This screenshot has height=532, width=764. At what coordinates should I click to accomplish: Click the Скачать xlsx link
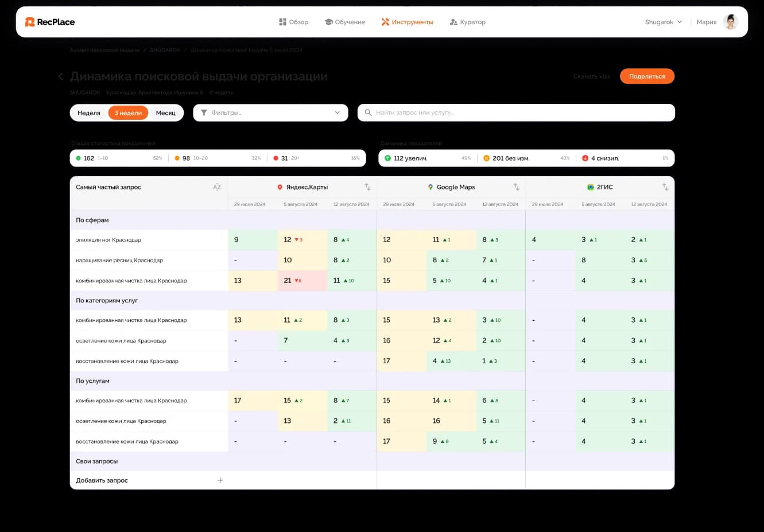click(592, 76)
